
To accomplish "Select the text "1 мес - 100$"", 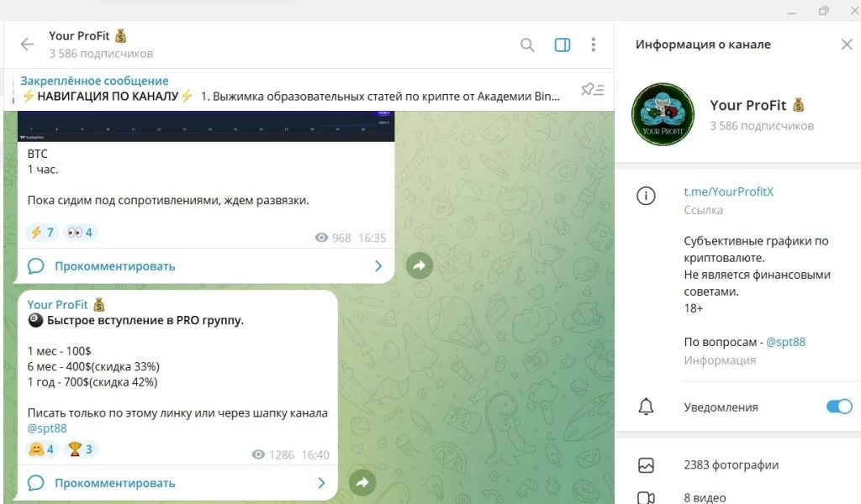I will click(60, 351).
